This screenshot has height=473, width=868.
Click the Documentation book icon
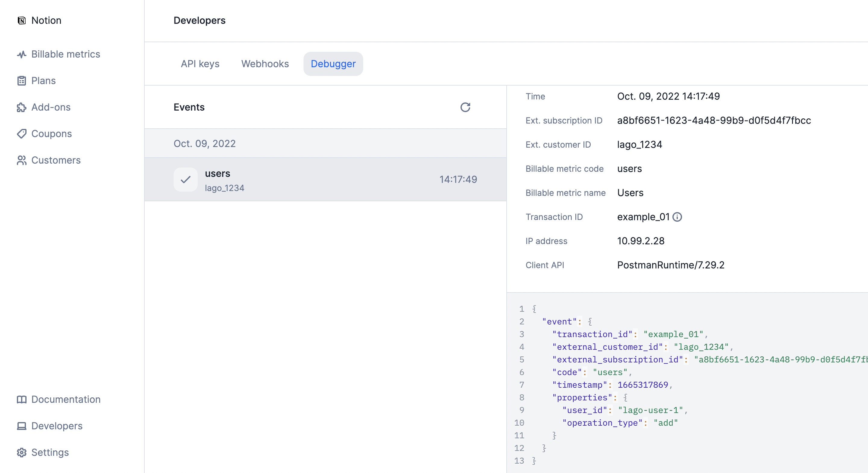pyautogui.click(x=22, y=399)
